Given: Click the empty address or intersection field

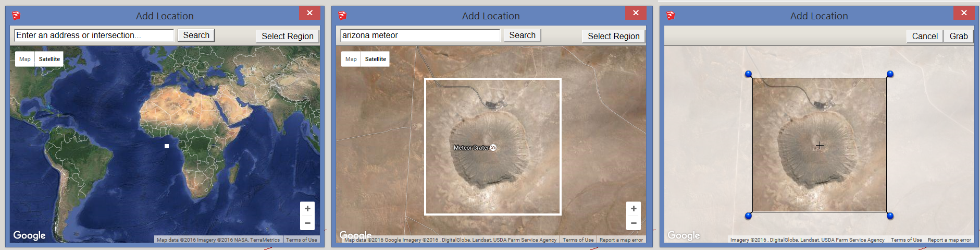Looking at the screenshot, I should tap(94, 35).
